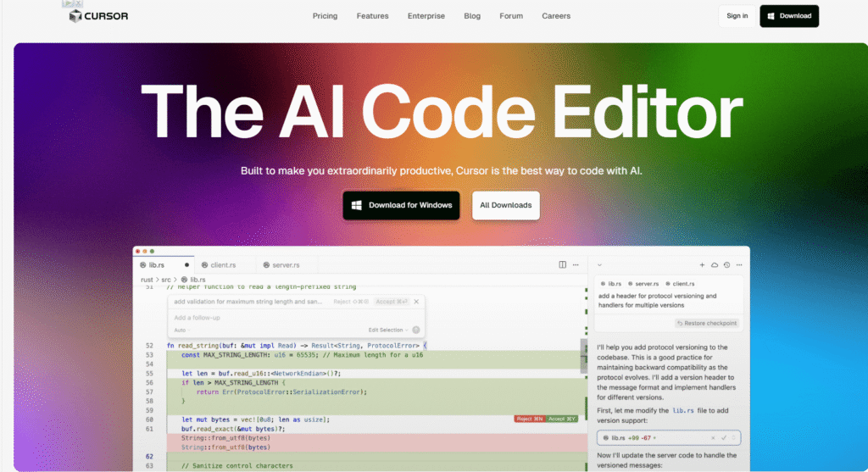Click the 'The AI Code Editor' headline
The height and width of the screenshot is (472, 868).
(x=441, y=113)
